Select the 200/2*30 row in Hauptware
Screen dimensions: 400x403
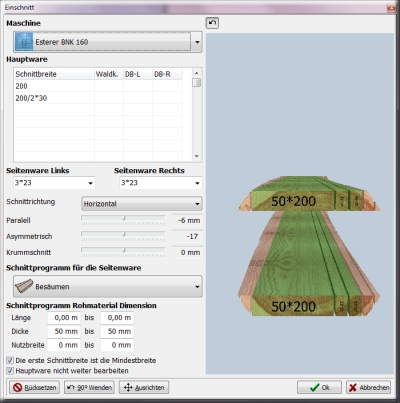(x=98, y=98)
